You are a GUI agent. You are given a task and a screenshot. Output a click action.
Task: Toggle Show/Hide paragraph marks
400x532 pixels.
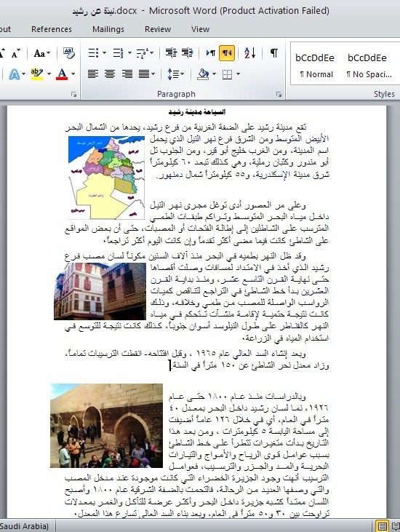click(x=274, y=53)
